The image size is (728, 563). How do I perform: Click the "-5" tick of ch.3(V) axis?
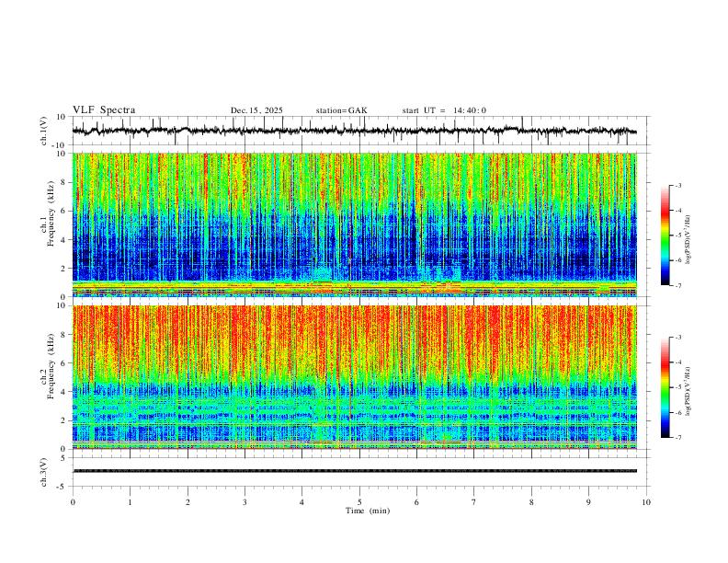tap(63, 487)
